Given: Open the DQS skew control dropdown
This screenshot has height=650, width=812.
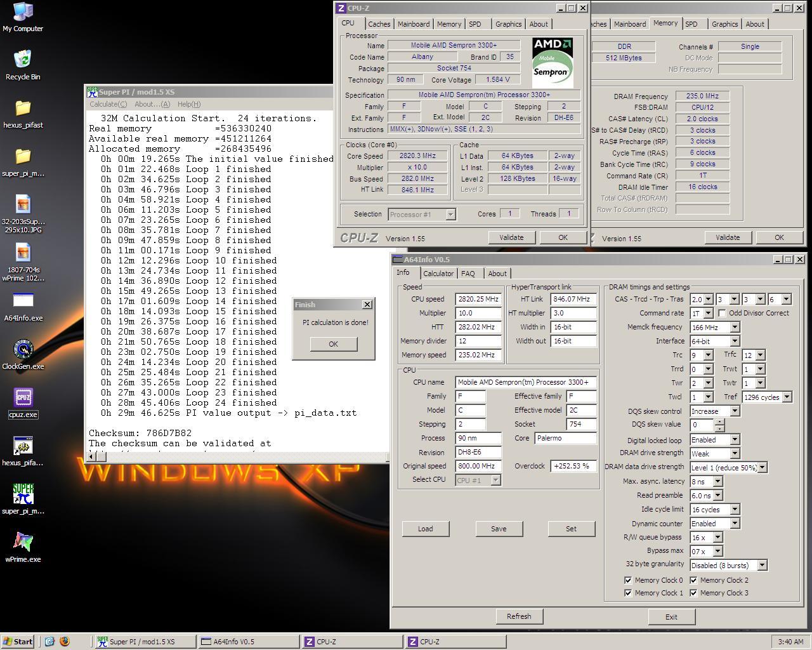Looking at the screenshot, I should pos(735,411).
